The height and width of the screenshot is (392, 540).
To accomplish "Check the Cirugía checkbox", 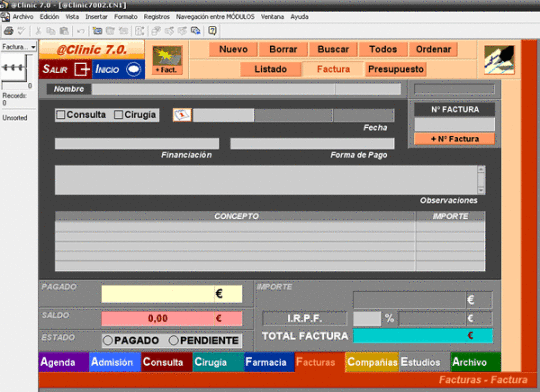I will [118, 115].
